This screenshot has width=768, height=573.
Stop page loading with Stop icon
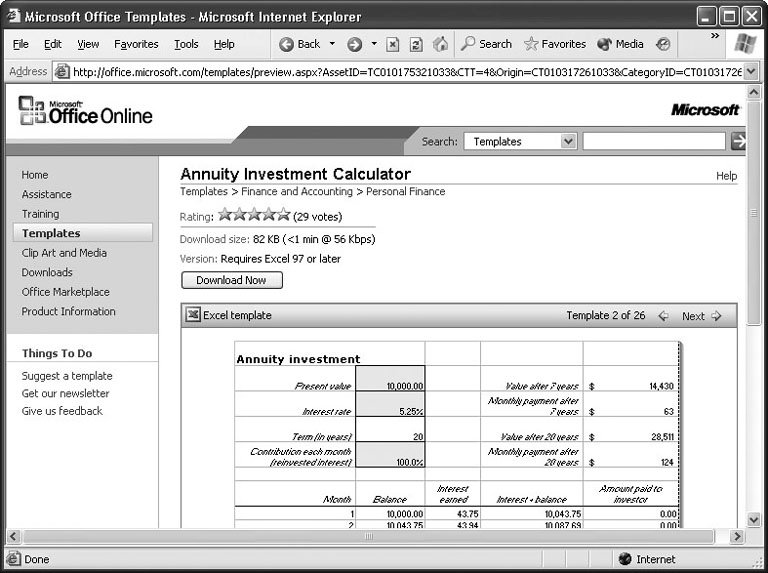(x=393, y=44)
